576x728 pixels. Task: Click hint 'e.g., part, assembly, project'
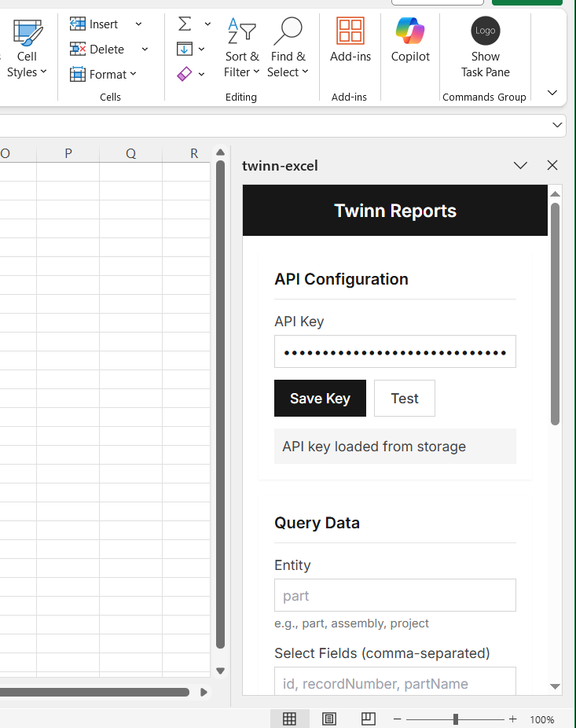click(x=351, y=623)
